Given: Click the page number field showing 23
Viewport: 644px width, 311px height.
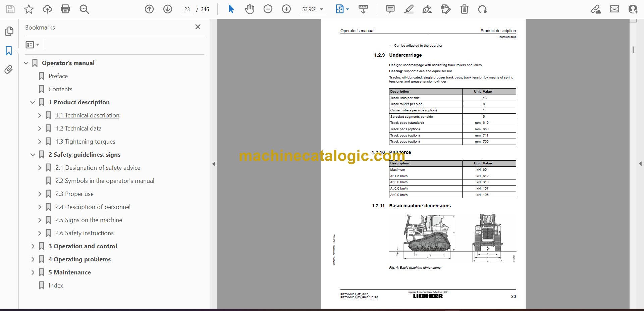Looking at the screenshot, I should point(187,9).
